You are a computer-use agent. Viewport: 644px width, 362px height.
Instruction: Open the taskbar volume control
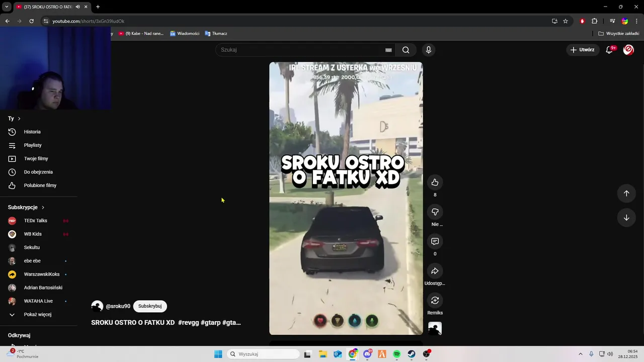click(x=610, y=354)
